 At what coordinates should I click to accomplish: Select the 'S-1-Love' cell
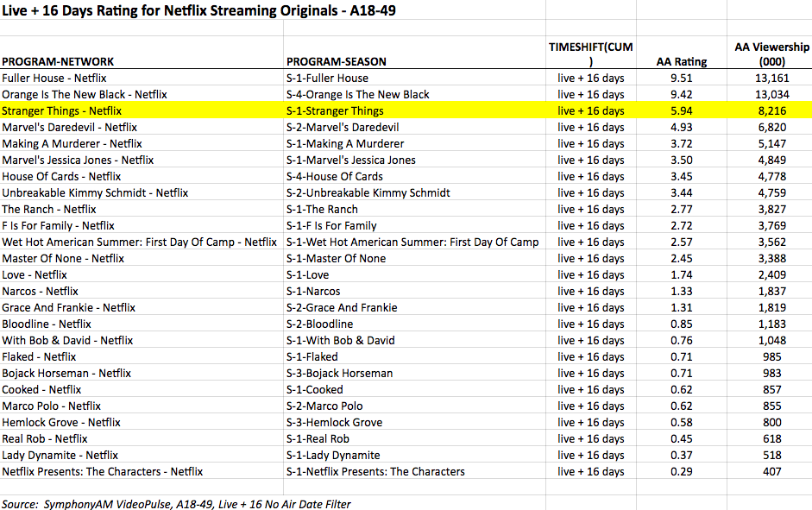307,275
